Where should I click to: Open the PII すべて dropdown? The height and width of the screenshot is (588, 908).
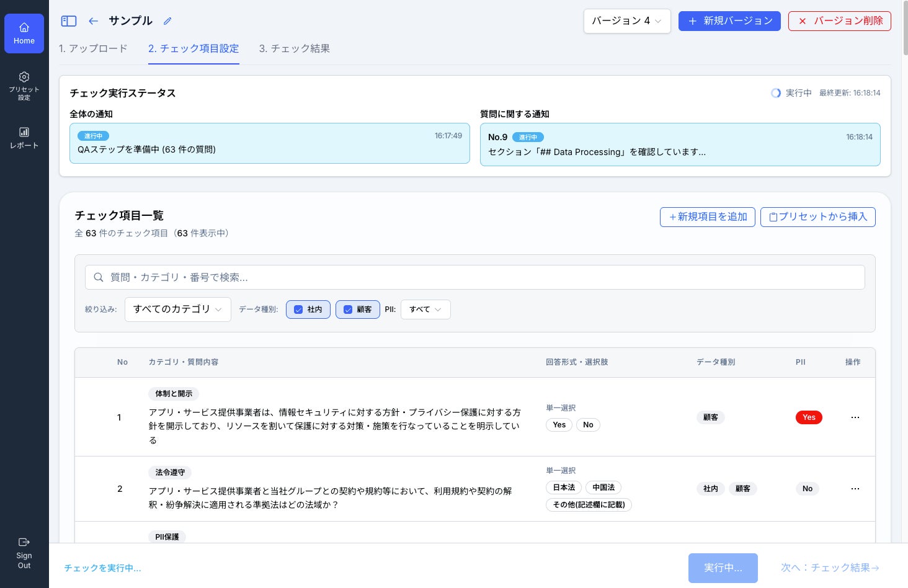[425, 310]
